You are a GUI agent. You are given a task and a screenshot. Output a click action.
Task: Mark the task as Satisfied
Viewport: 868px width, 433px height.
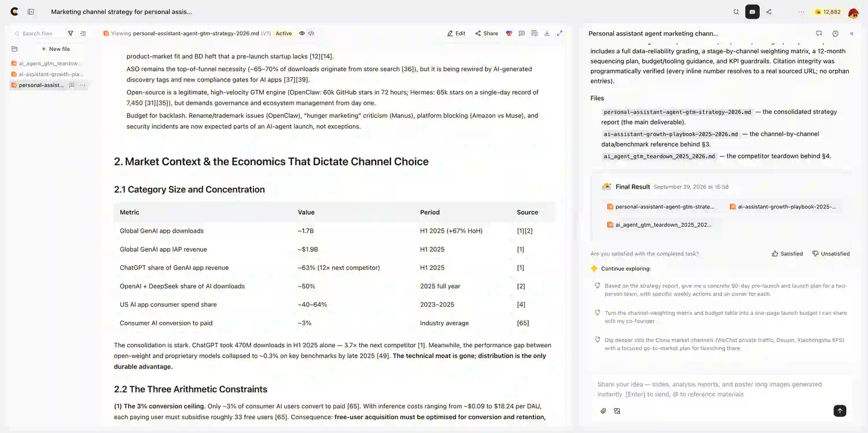(787, 254)
